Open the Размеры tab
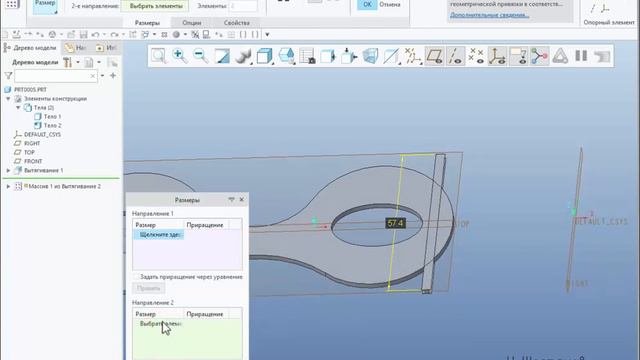Image resolution: width=640 pixels, height=360 pixels. coord(147,23)
